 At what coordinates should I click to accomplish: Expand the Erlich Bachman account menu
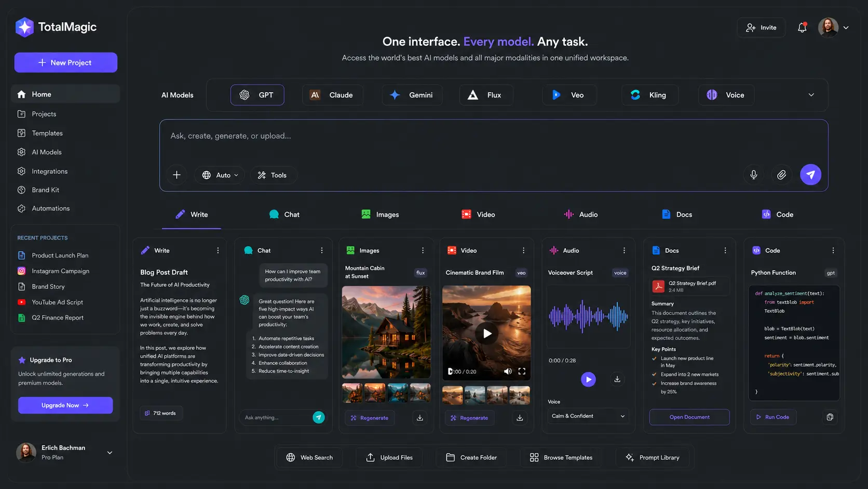(110, 453)
